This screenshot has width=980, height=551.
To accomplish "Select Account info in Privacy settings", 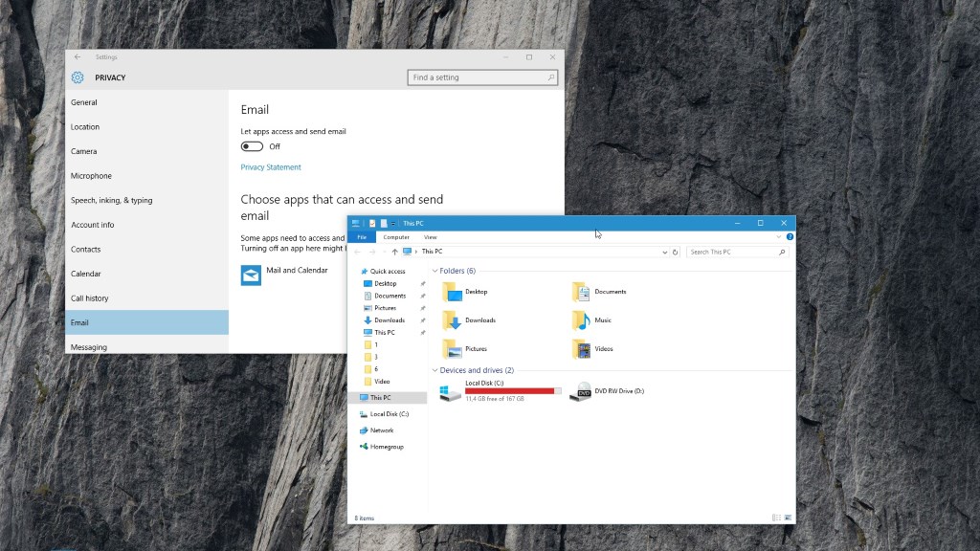I will 146,225.
